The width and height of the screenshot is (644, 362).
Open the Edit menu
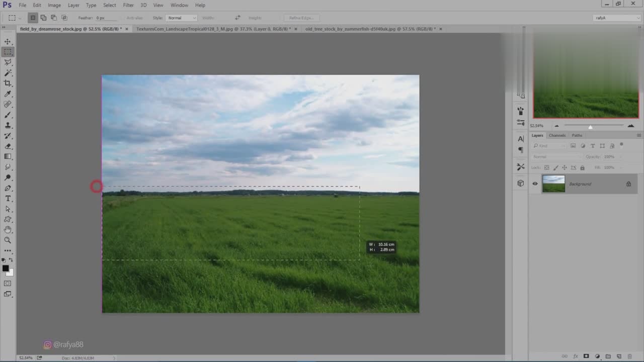pyautogui.click(x=37, y=5)
